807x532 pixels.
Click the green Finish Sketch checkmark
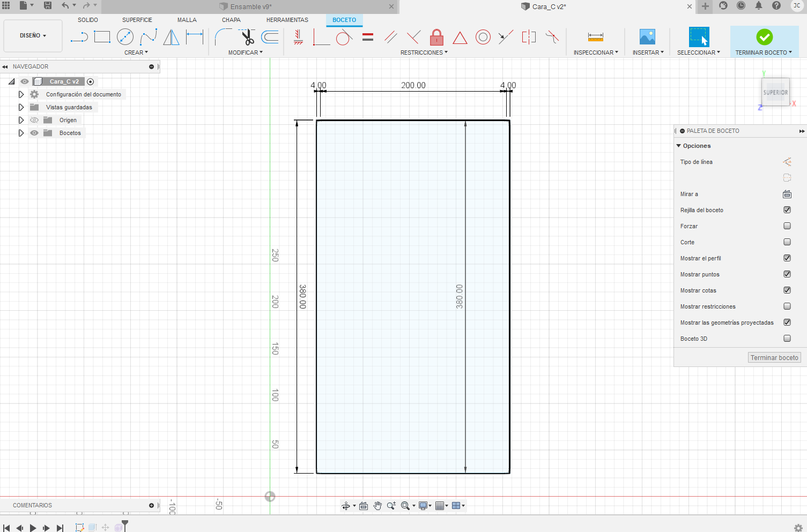765,37
